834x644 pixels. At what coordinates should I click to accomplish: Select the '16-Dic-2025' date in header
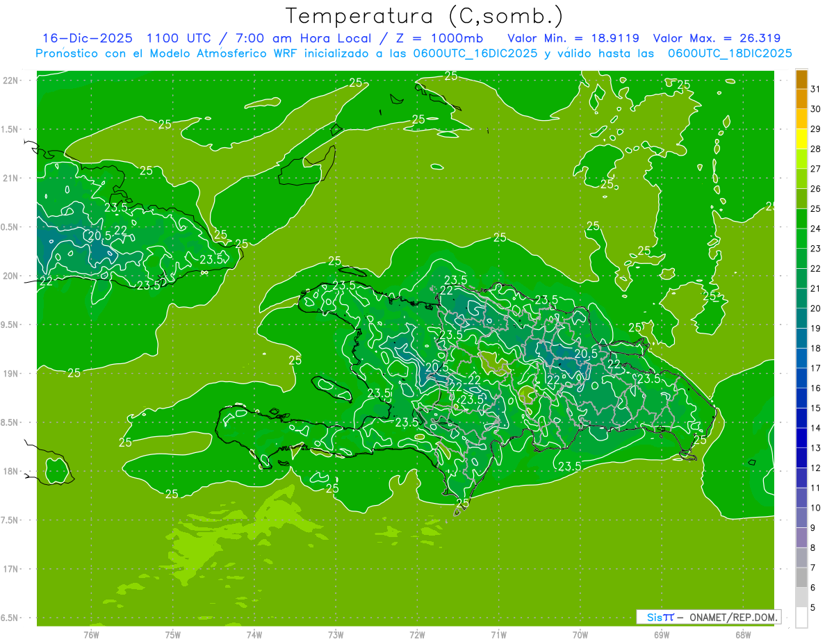click(87, 38)
